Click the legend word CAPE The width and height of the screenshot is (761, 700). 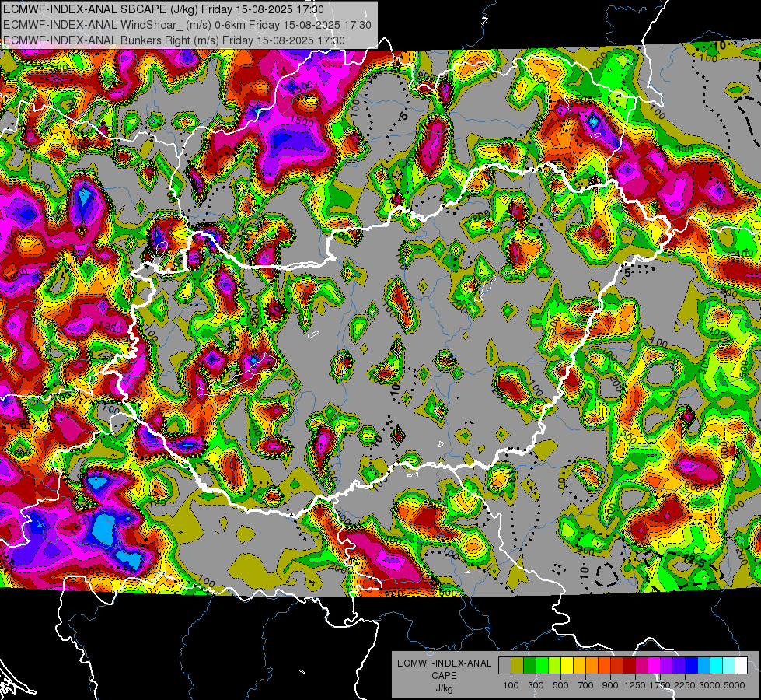444,676
